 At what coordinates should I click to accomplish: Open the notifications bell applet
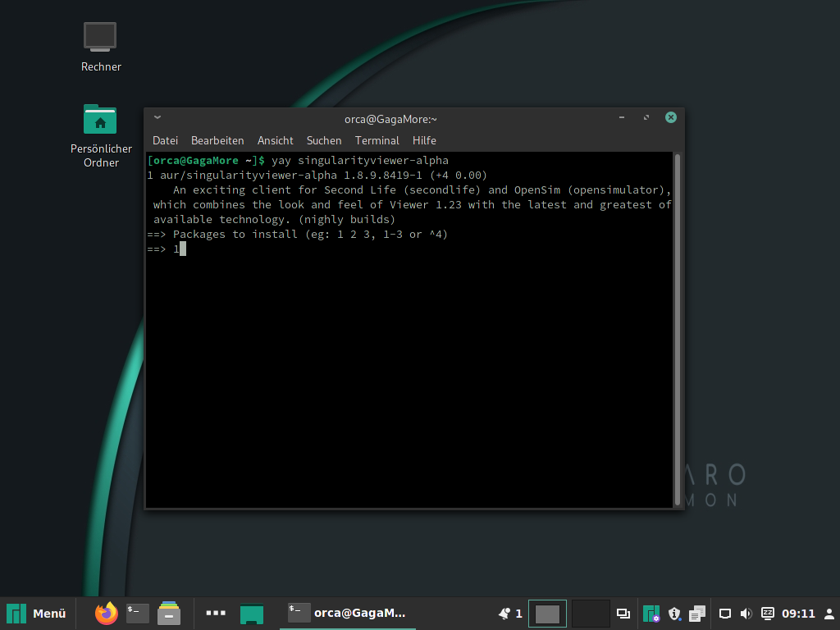510,614
